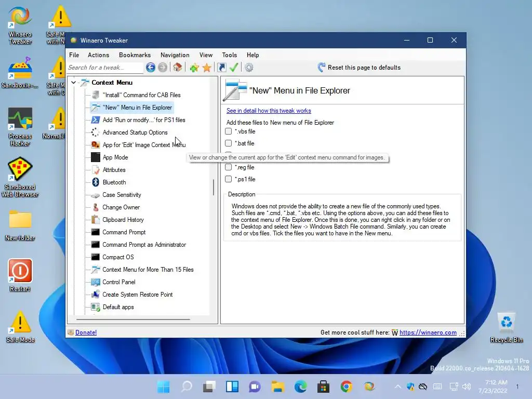The height and width of the screenshot is (399, 532).
Task: Check the *.reg file option
Action: pos(229,167)
